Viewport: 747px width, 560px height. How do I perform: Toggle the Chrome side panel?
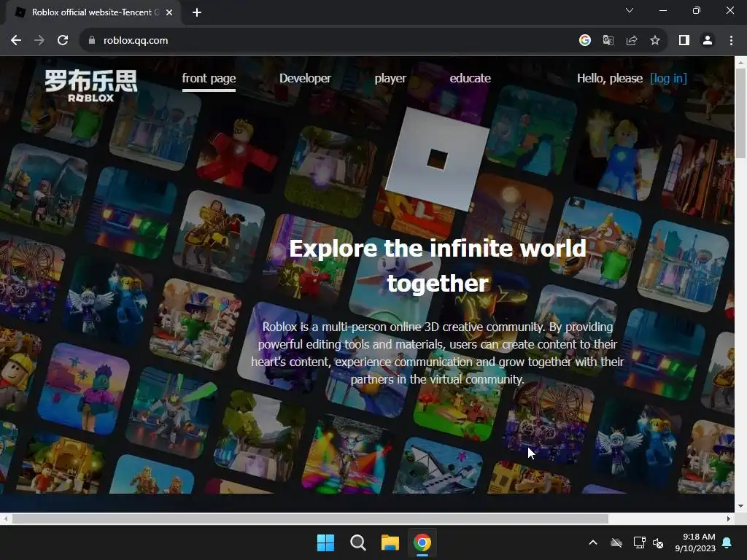[x=684, y=41]
